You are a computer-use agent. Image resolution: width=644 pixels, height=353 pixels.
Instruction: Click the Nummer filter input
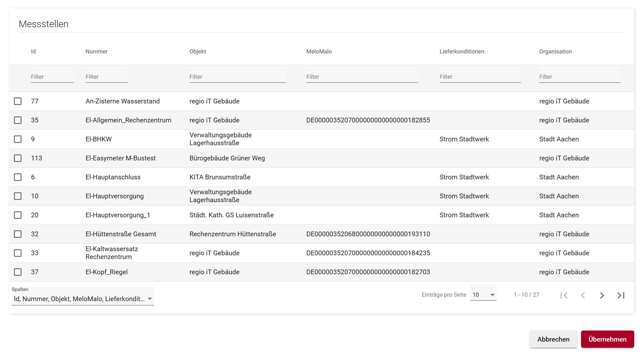coord(106,77)
